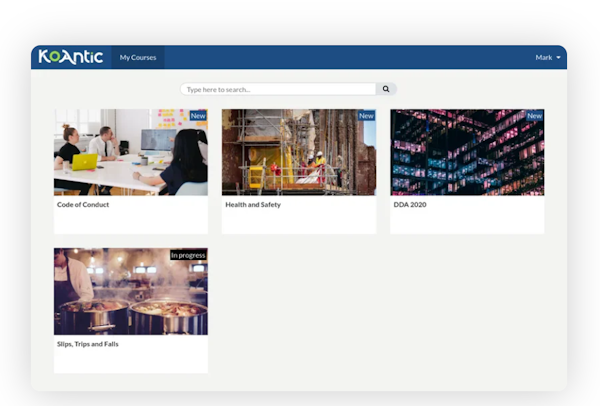Select the Code of Conduct course title

(83, 205)
